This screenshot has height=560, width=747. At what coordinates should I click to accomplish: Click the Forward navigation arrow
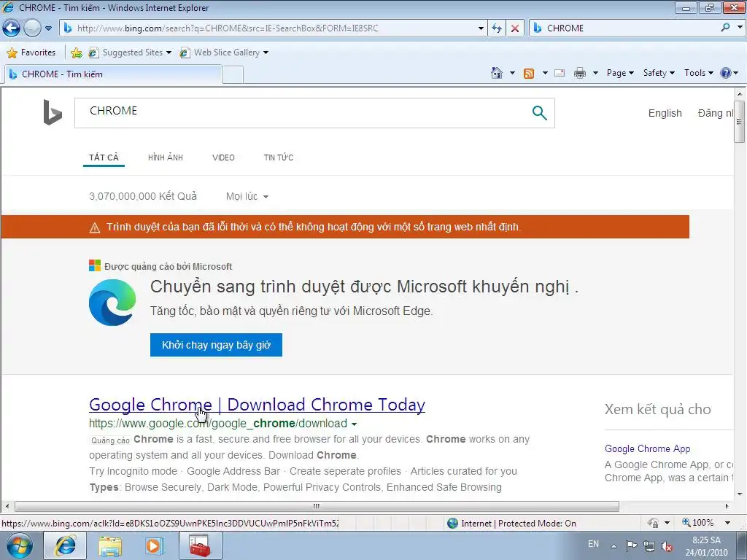click(32, 28)
